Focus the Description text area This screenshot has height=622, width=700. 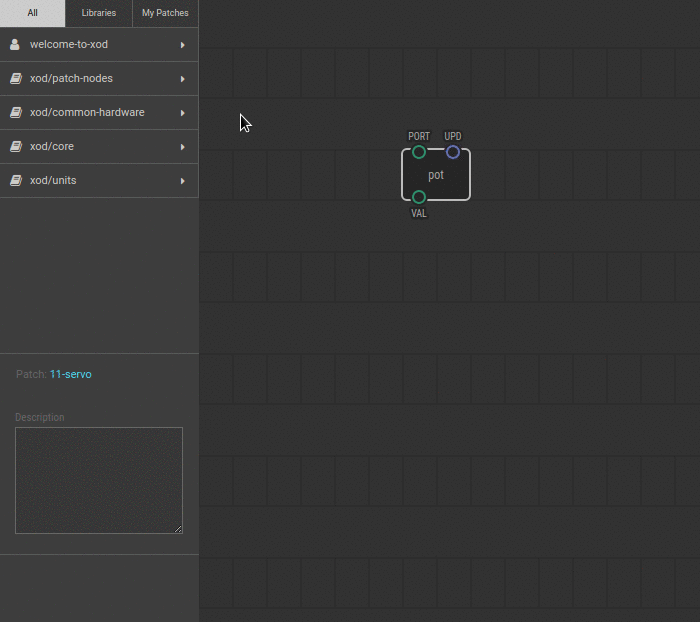[98, 480]
